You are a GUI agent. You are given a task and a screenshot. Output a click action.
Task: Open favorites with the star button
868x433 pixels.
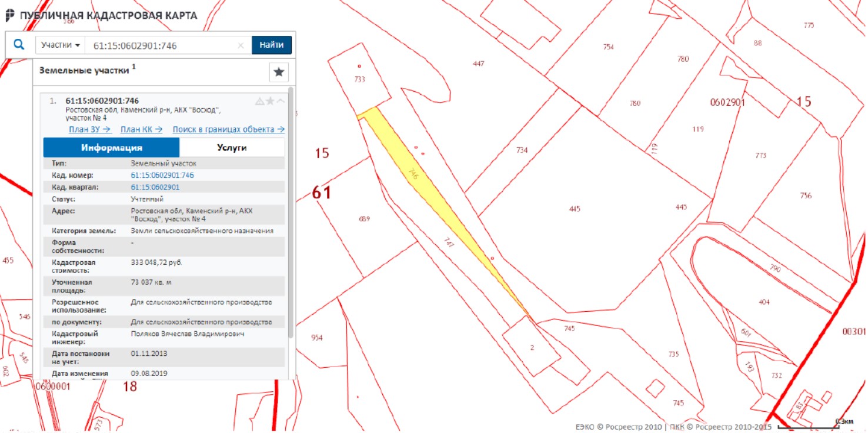(279, 72)
